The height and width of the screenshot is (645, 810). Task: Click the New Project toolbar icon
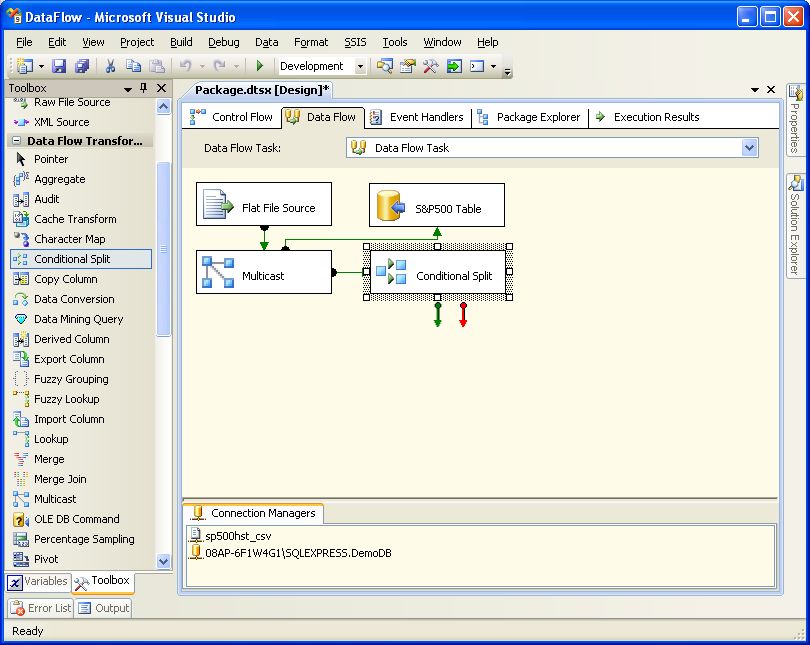(25, 66)
